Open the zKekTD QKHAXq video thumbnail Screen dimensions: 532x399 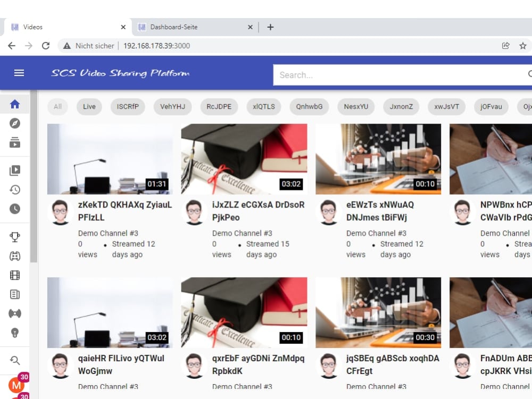(x=110, y=159)
